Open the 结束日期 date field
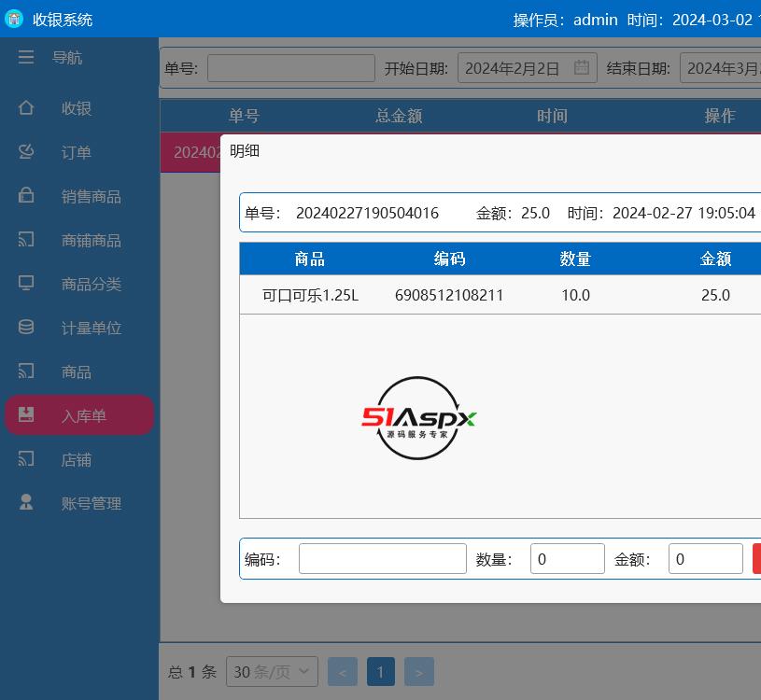 coord(721,68)
